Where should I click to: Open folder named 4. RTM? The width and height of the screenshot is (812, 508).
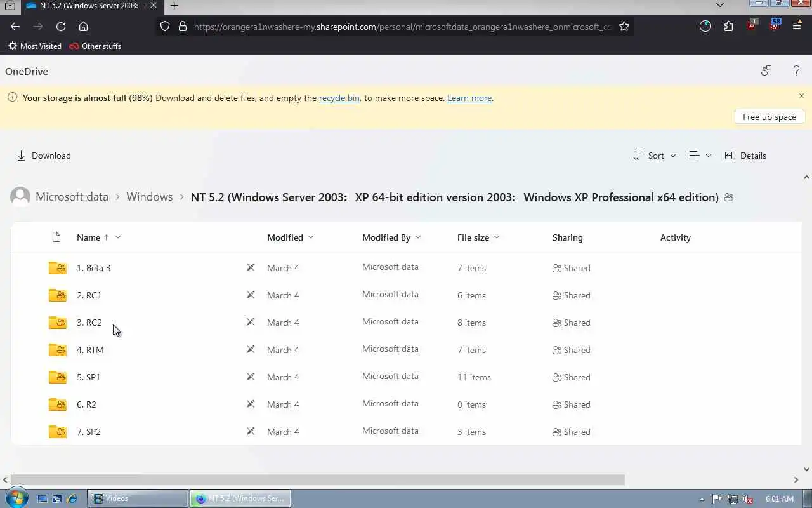tap(90, 350)
